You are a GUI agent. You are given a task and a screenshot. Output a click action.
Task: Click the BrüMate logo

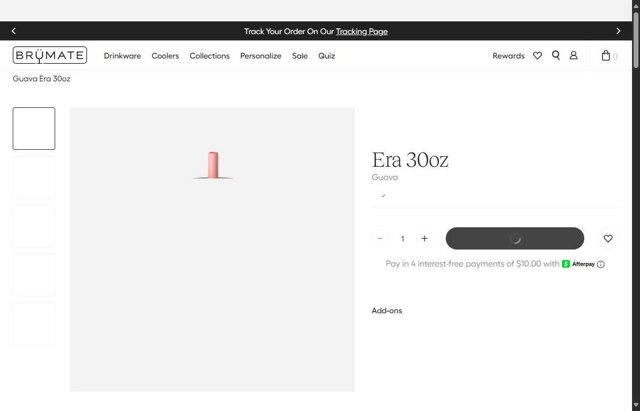[50, 56]
